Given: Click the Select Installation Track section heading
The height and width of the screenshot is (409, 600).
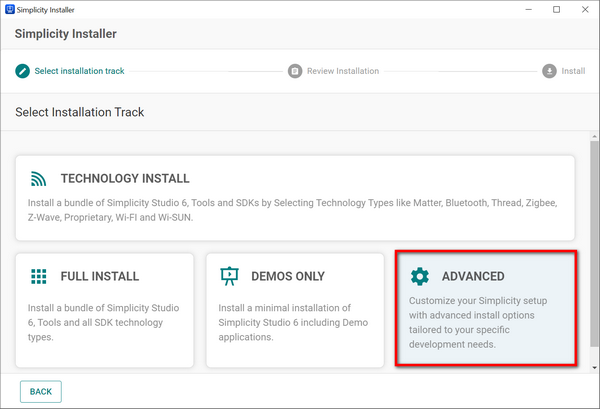Looking at the screenshot, I should click(x=80, y=112).
